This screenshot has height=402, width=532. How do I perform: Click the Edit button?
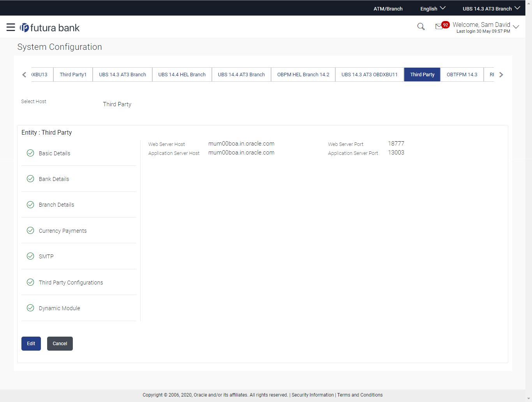31,344
